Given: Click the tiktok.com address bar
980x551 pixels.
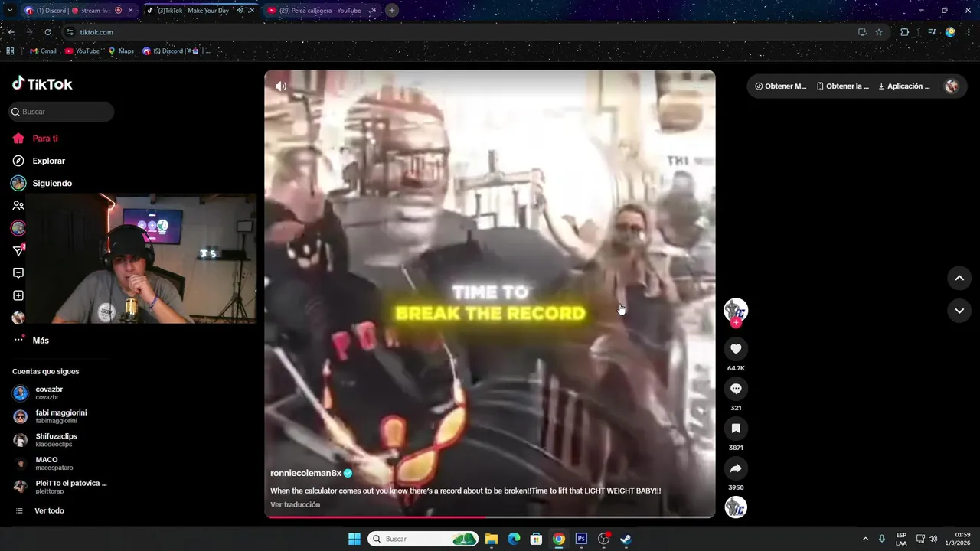Looking at the screenshot, I should tap(459, 32).
